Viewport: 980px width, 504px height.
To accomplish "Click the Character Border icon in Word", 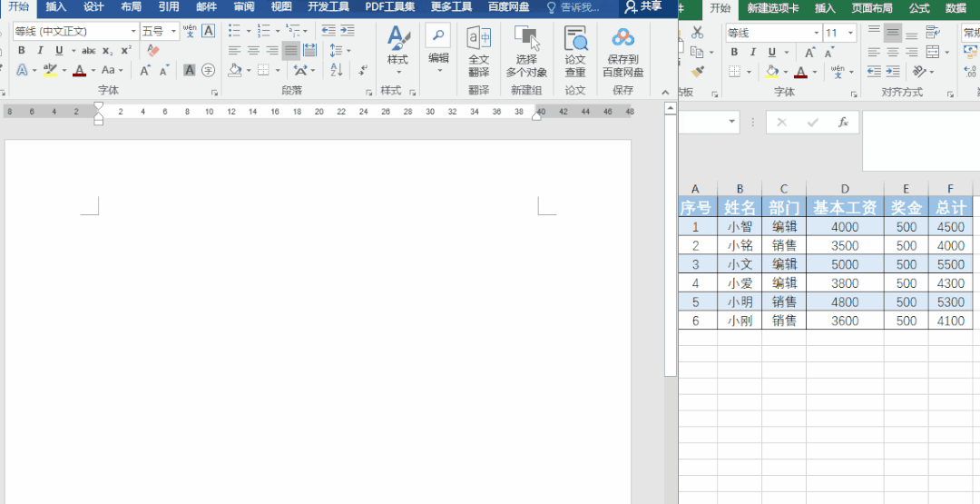I will coord(209,31).
